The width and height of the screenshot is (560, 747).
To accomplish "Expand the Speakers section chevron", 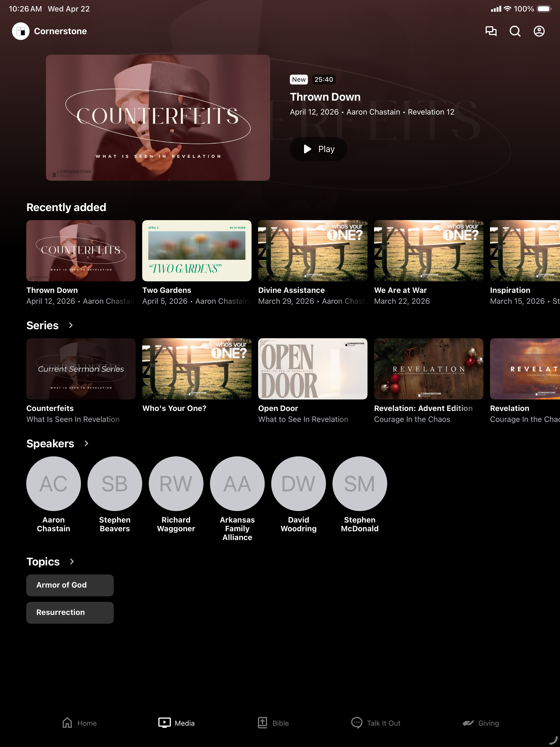I will (86, 443).
